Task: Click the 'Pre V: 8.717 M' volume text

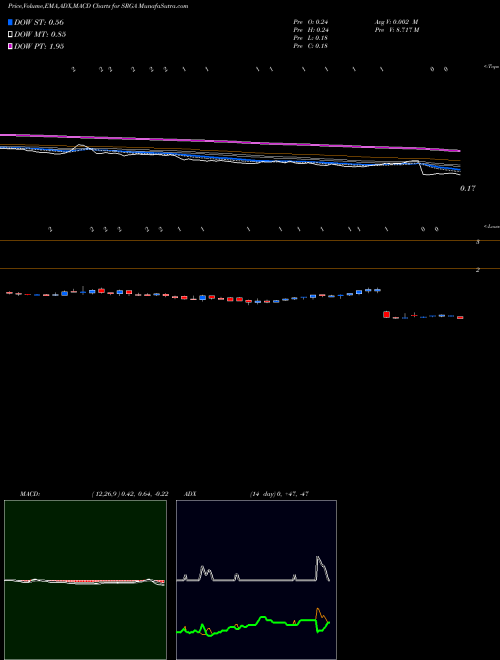Action: [397, 30]
